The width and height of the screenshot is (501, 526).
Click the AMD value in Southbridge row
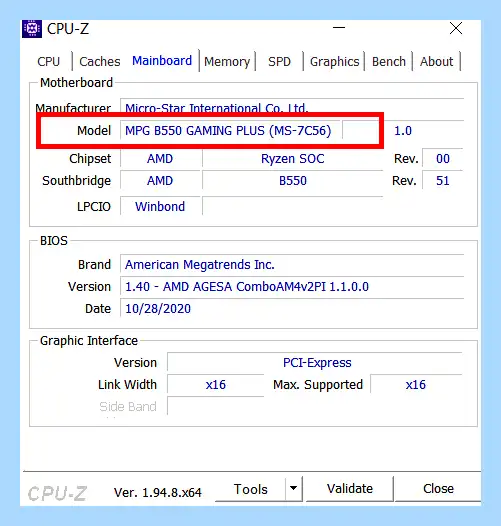point(160,181)
